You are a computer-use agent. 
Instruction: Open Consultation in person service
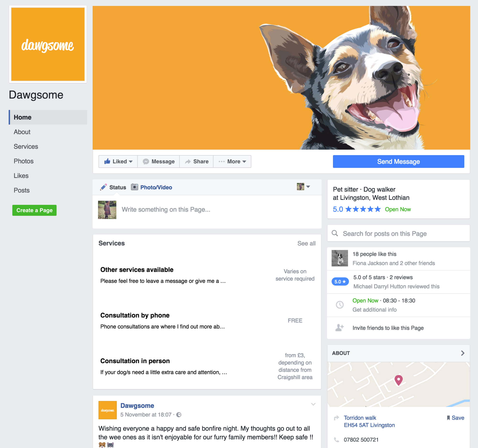pyautogui.click(x=135, y=361)
